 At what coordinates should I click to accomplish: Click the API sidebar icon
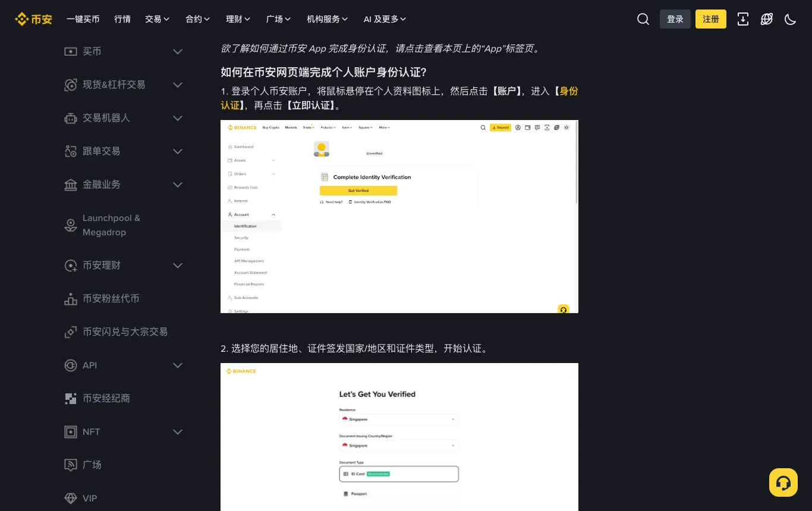coord(71,365)
